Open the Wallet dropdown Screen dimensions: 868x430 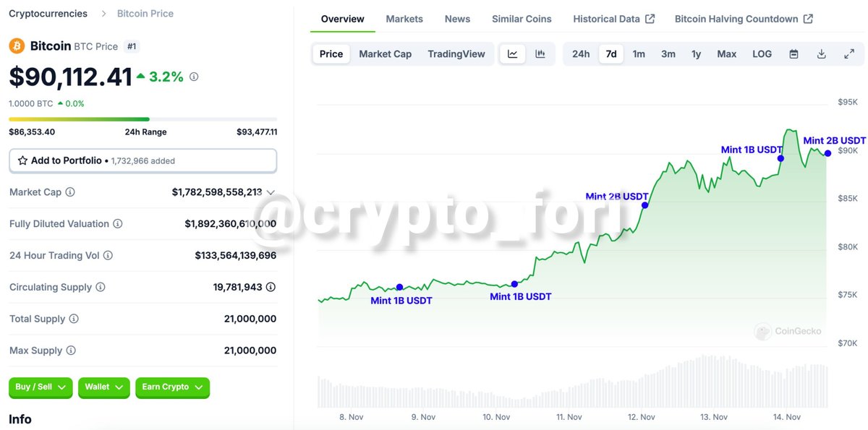click(104, 387)
